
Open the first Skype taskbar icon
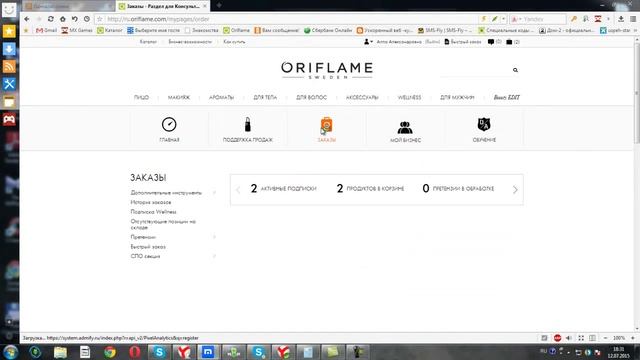(159, 352)
